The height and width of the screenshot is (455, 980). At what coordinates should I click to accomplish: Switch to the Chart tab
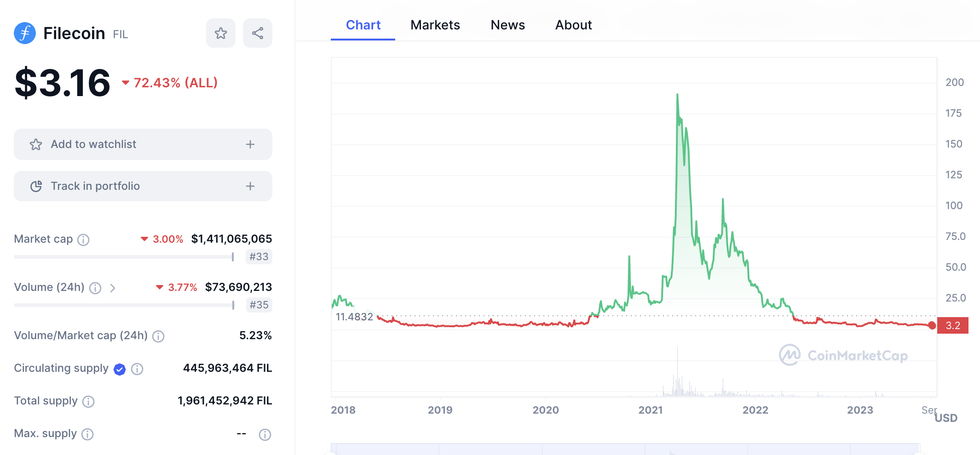(x=363, y=25)
